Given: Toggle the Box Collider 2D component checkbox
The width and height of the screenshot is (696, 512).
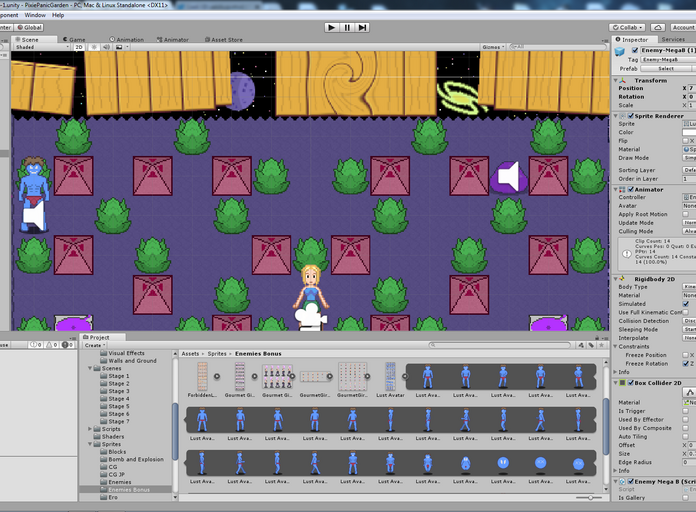Looking at the screenshot, I should click(x=631, y=383).
